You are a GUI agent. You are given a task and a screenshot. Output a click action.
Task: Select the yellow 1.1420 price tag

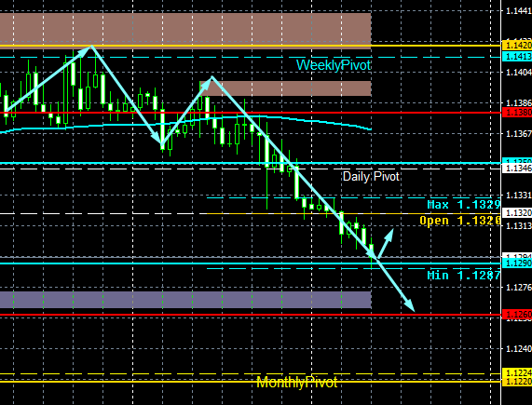point(517,45)
